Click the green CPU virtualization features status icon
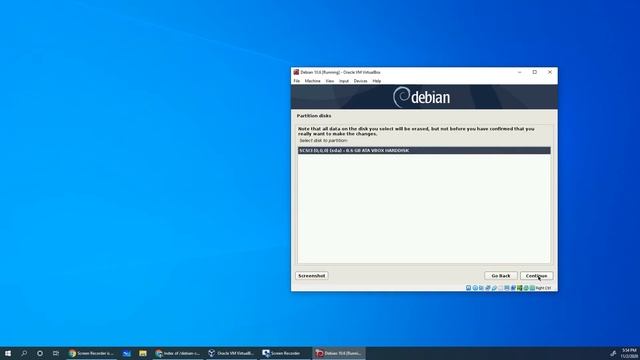640x360 pixels. click(x=520, y=288)
